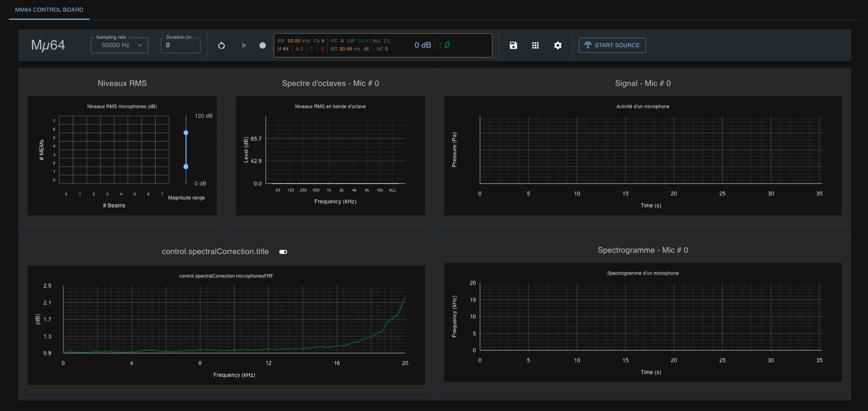
Task: Click the lower Magnitude range slider handle
Action: [x=186, y=167]
